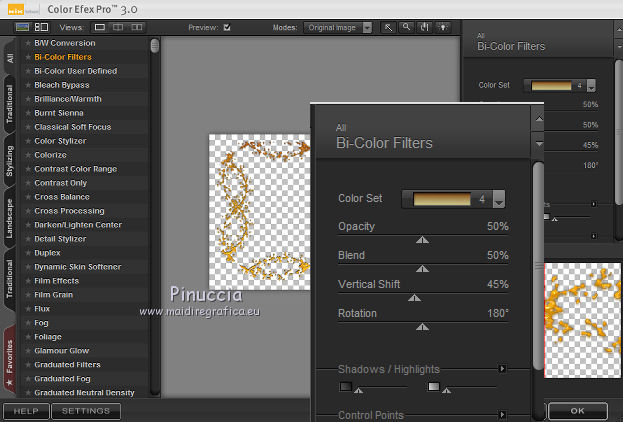Select the Contrast Color Range filter

(x=75, y=169)
